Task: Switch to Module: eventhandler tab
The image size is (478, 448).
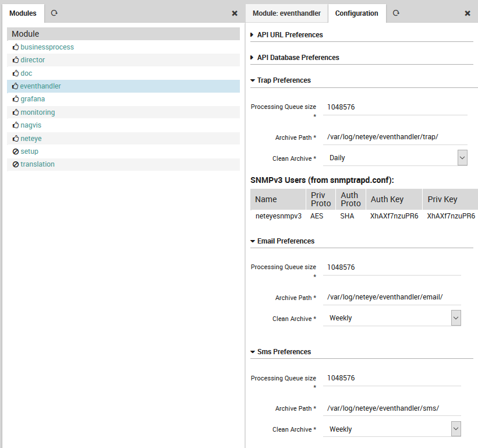Action: point(286,13)
